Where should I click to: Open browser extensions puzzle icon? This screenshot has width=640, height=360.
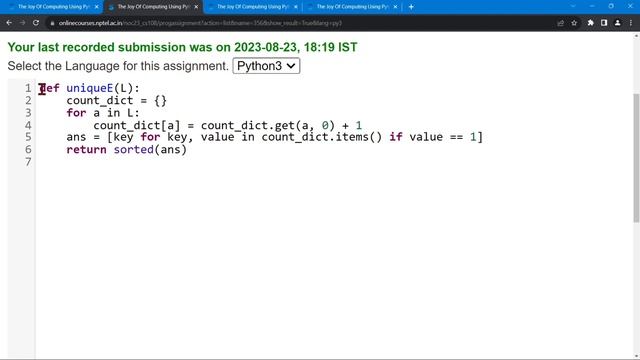[590, 23]
